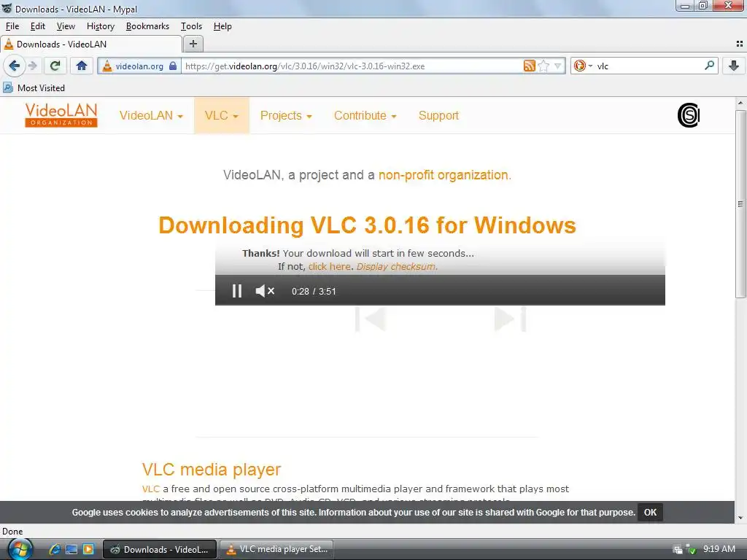Subscribe via the RSS feed icon
Screen dimensions: 747x560
pyautogui.click(x=530, y=66)
